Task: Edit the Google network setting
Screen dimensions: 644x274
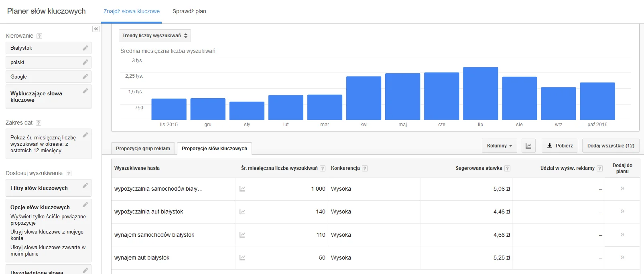Action: click(85, 77)
